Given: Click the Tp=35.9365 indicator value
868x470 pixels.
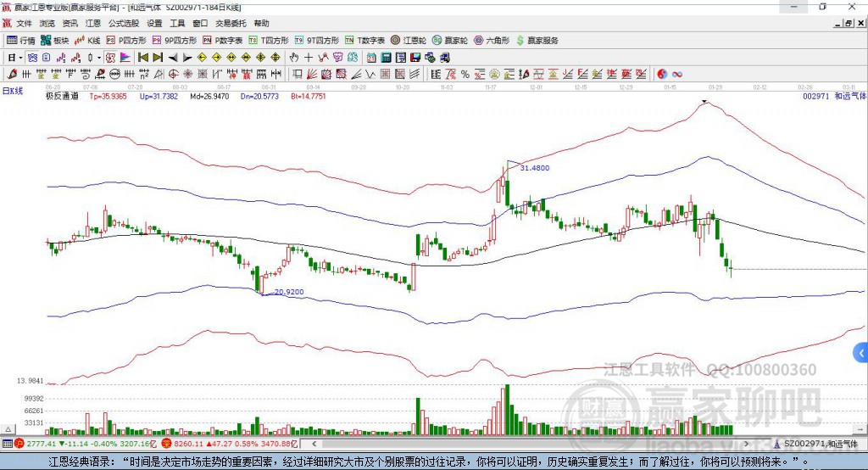Looking at the screenshot, I should pyautogui.click(x=108, y=96).
